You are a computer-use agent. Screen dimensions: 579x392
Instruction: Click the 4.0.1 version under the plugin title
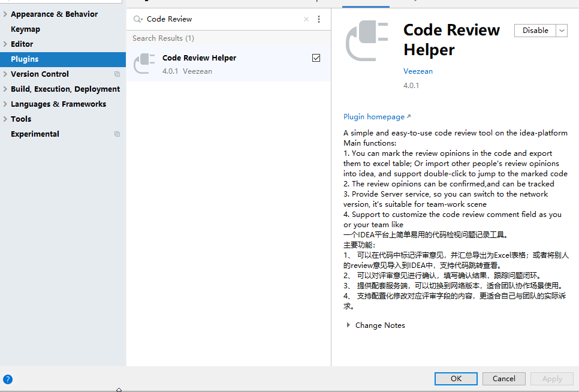pos(411,86)
